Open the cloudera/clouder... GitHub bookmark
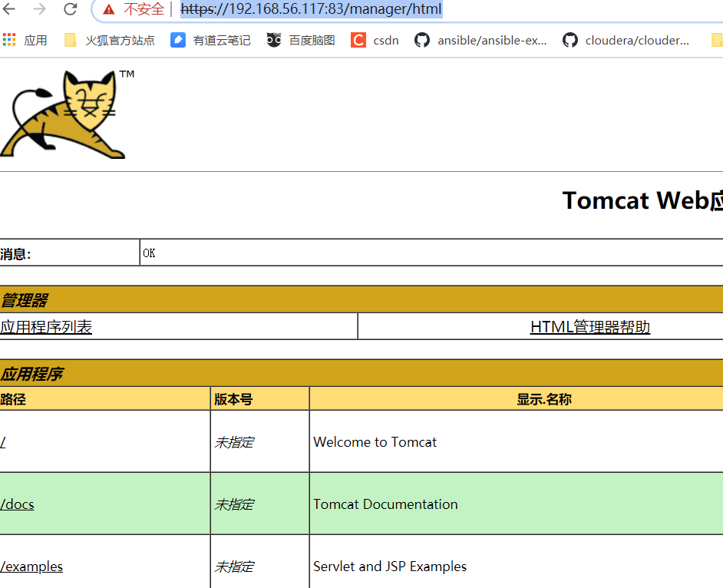 click(x=626, y=41)
